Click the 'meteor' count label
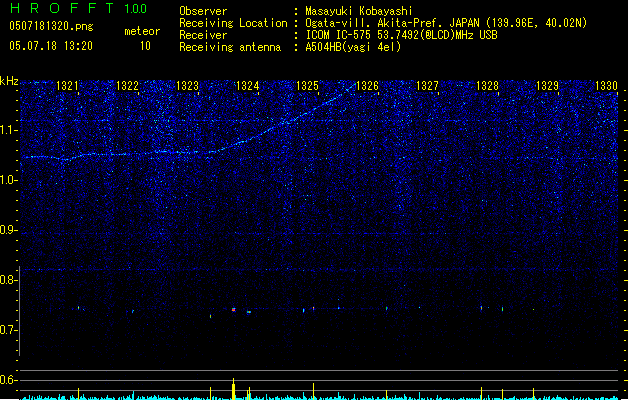Screen dimensions: 629x400 (142, 31)
